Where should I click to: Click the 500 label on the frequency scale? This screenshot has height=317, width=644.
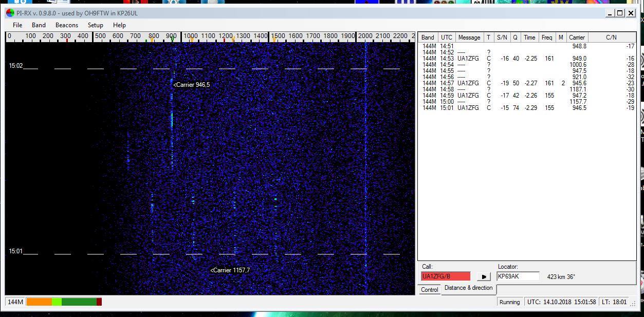point(100,36)
